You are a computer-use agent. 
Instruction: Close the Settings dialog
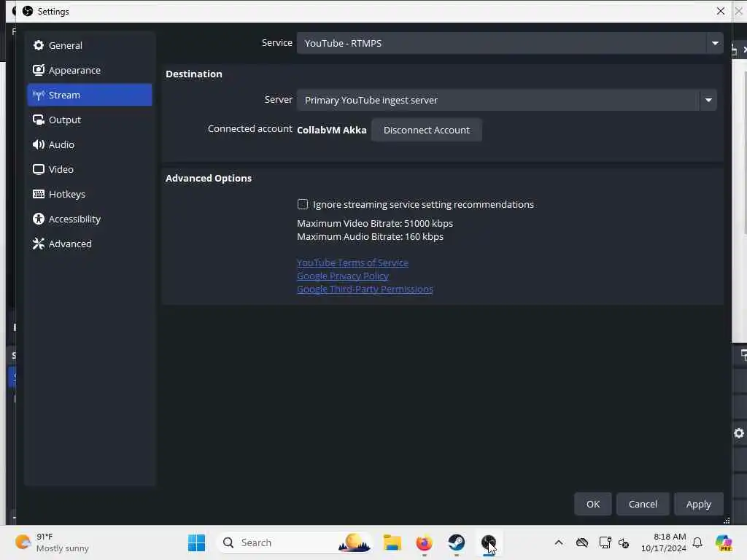720,11
